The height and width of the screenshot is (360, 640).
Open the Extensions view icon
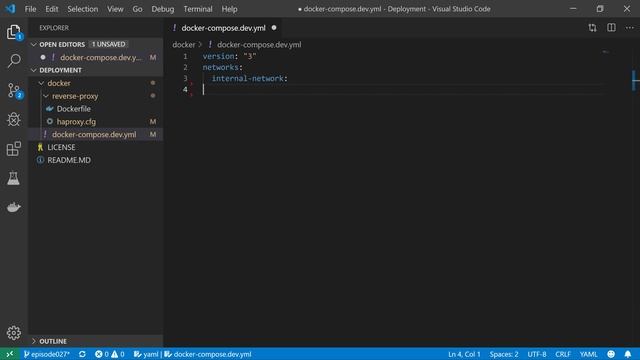[13, 149]
